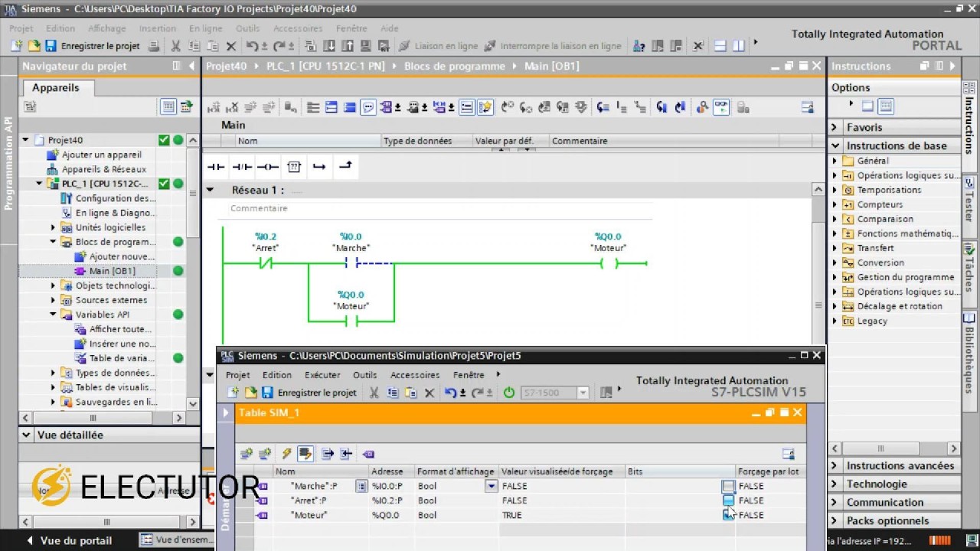Open Instructions avancées section
Screen dimensions: 980x551
point(900,465)
